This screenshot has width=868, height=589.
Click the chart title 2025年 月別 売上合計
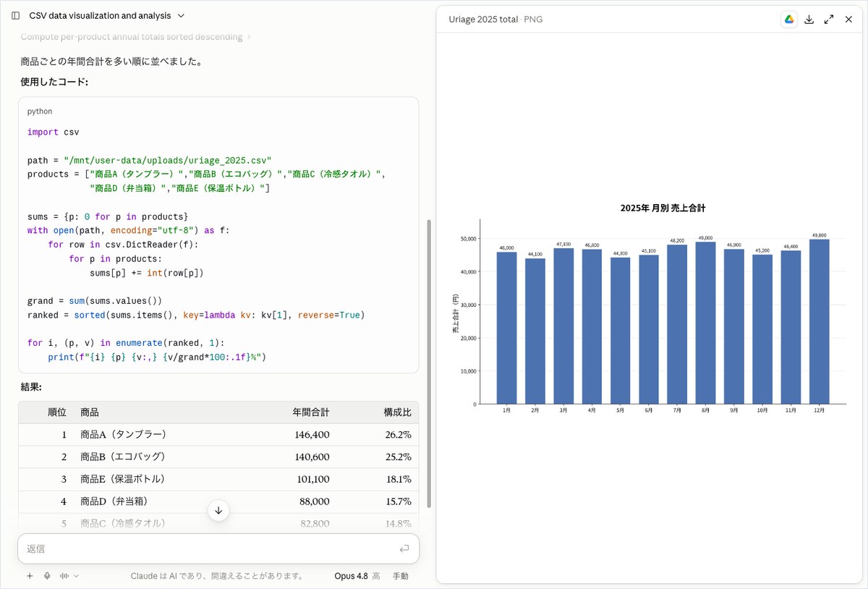pyautogui.click(x=663, y=208)
